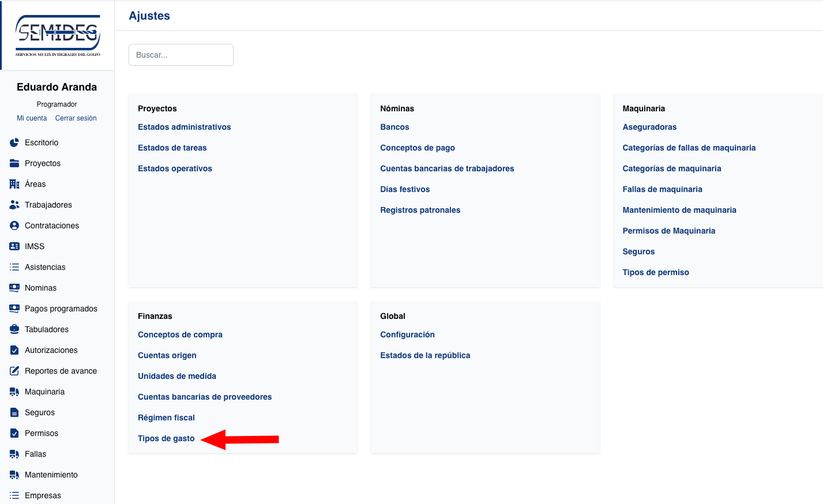This screenshot has height=504, width=823.
Task: Click the Proyectos folder icon in sidebar
Action: [x=14, y=163]
